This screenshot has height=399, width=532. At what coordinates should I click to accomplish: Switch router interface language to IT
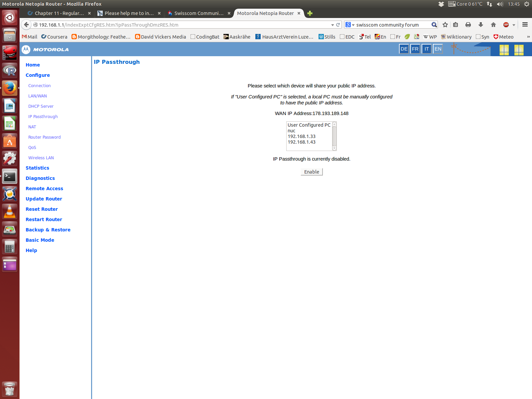426,49
